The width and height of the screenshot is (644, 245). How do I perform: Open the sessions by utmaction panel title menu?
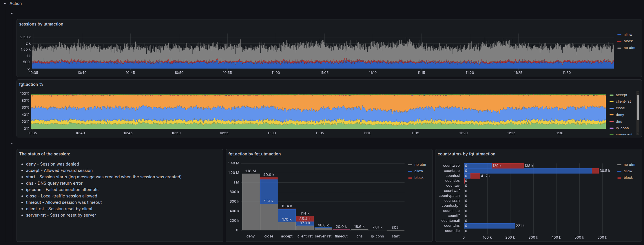click(41, 24)
